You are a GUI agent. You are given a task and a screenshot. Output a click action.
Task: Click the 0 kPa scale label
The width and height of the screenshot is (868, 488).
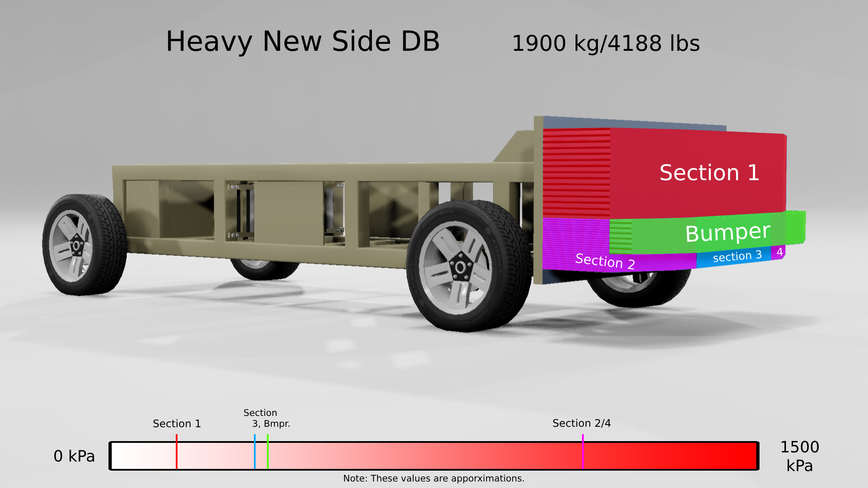[74, 456]
